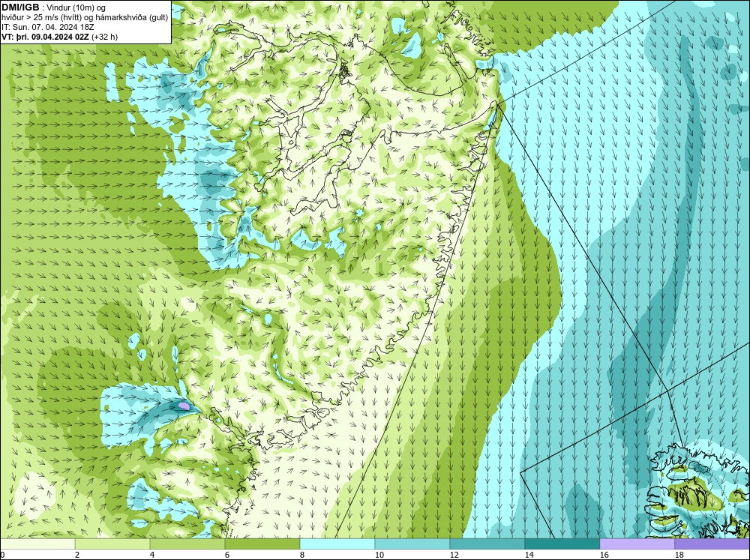Click the 'DMI/IGB' title text
Viewport: 750px width, 560px height.
20,7
